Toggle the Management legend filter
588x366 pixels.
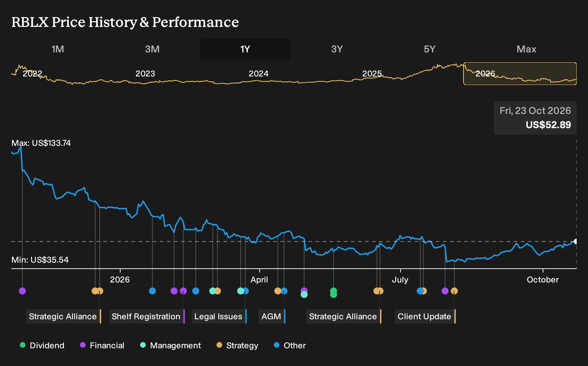pos(171,345)
